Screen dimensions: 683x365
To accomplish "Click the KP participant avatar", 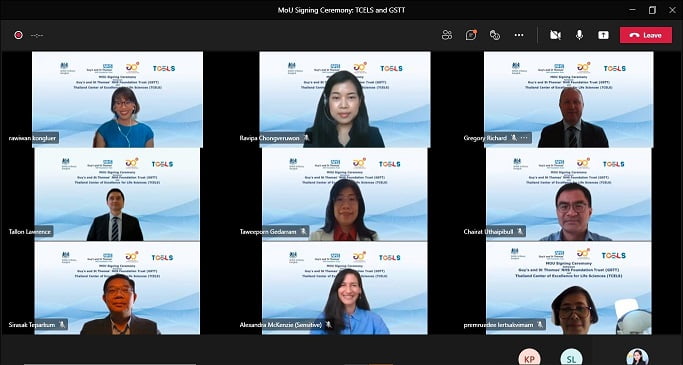I will [x=529, y=357].
